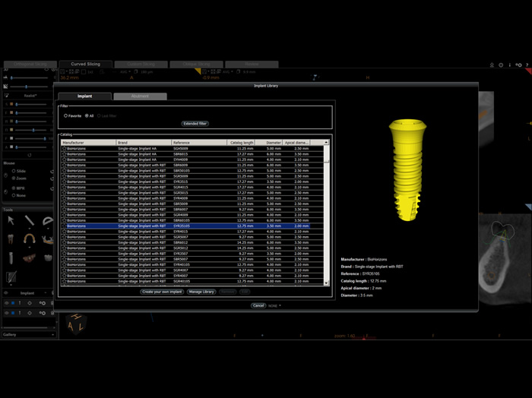Click catalog scrollbar down arrow
The height and width of the screenshot is (398, 532).
326,283
